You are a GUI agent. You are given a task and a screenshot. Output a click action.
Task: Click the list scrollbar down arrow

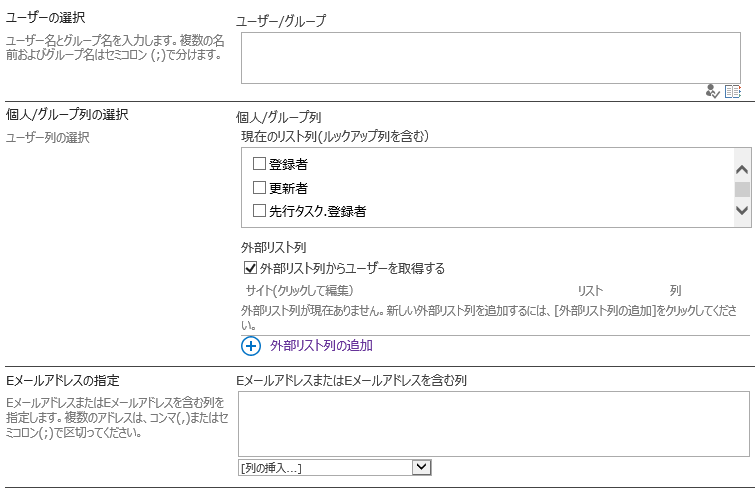[742, 210]
